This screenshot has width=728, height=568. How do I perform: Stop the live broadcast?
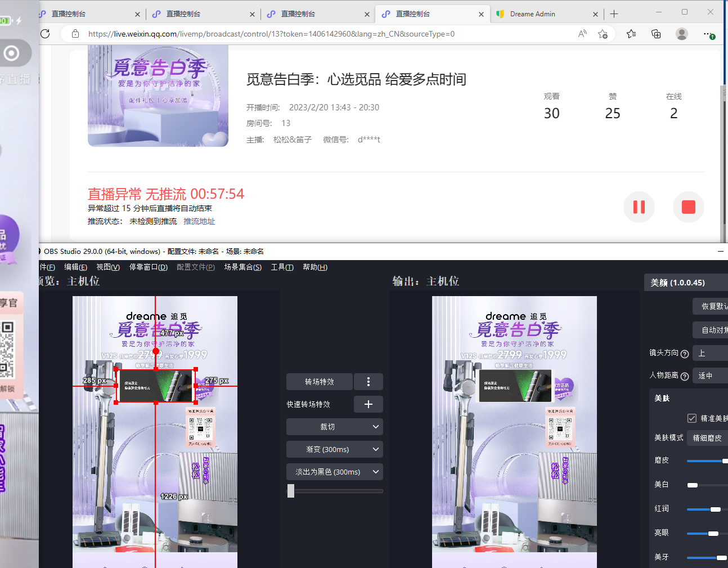(x=689, y=207)
